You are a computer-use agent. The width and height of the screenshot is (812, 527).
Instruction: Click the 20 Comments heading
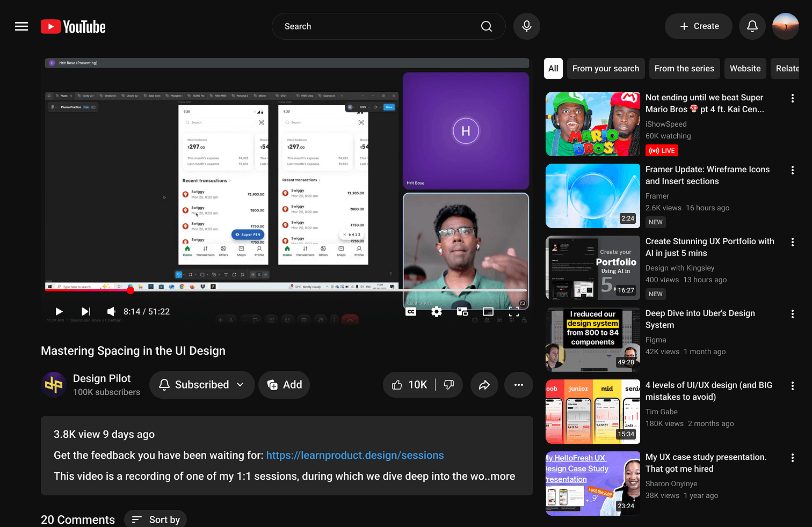pos(78,519)
